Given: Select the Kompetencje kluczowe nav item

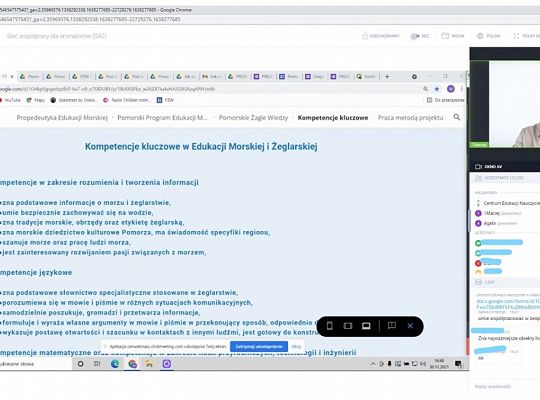Looking at the screenshot, I should pyautogui.click(x=333, y=117).
